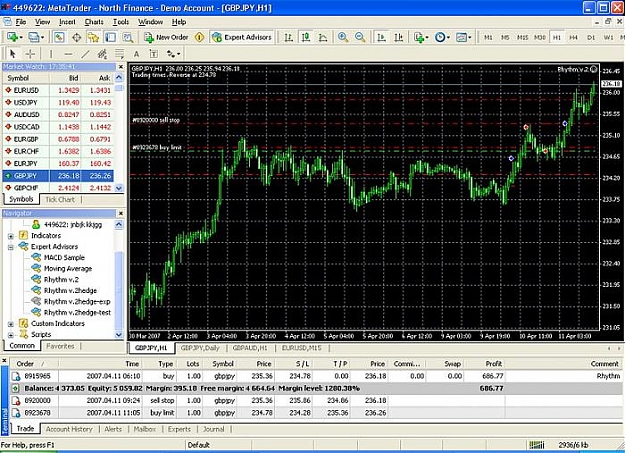625x453 pixels.
Task: Select the D1 timeframe
Action: point(591,37)
